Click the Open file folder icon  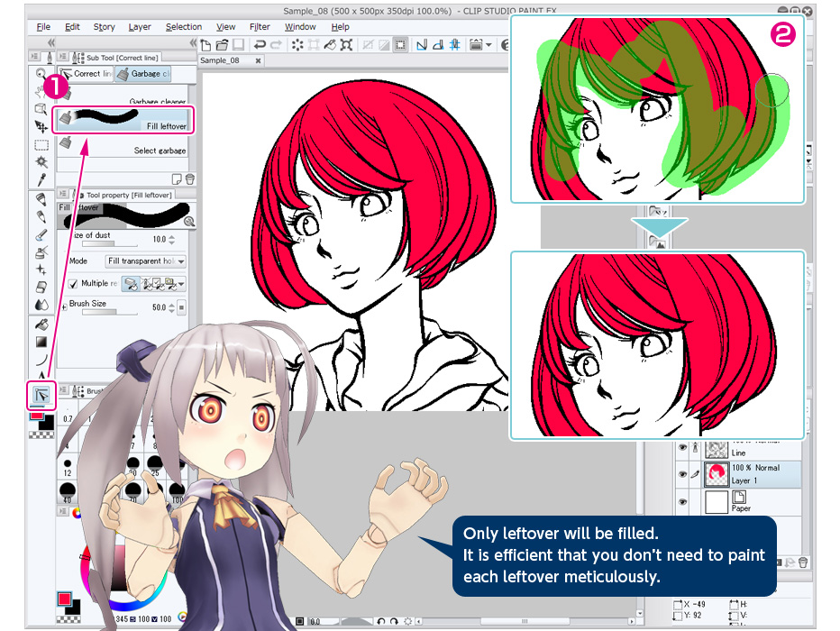[222, 44]
